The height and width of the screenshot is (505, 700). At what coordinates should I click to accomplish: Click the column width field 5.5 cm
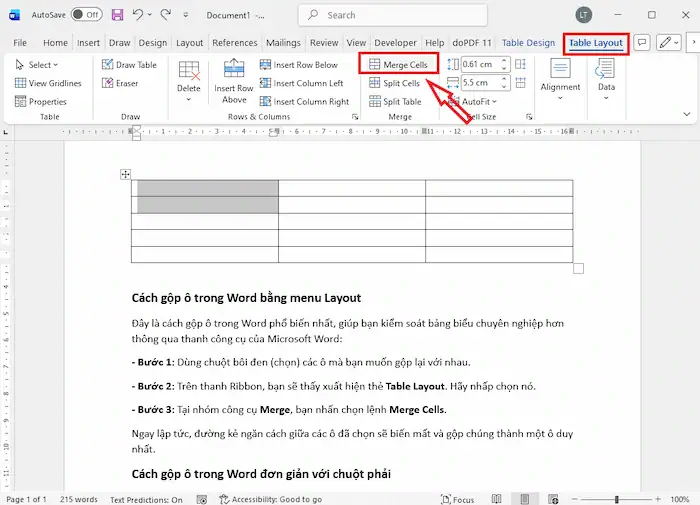point(480,83)
